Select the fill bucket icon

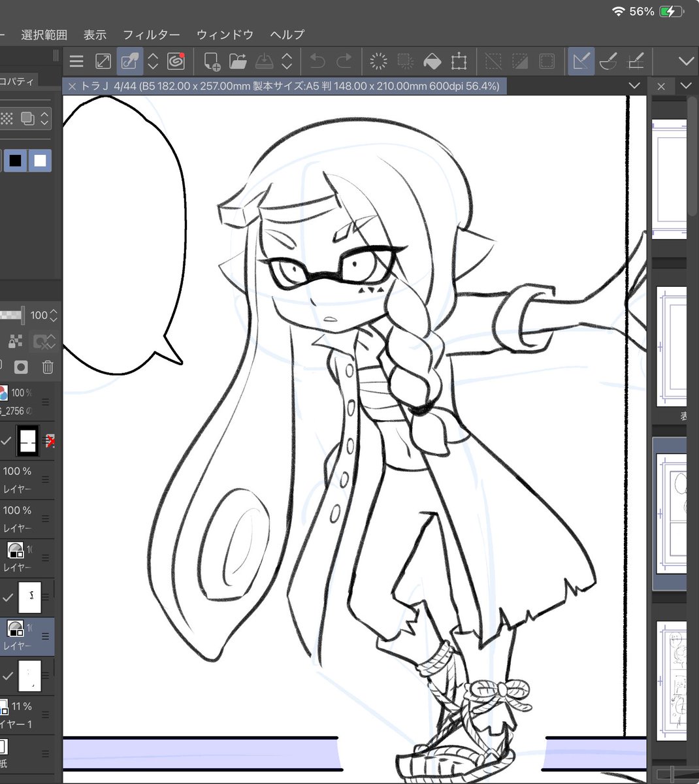coord(432,61)
